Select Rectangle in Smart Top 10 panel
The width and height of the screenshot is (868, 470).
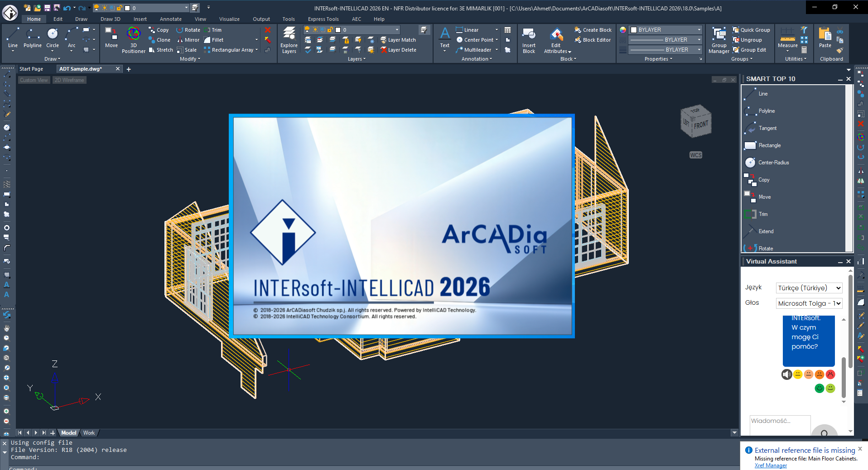[x=769, y=145]
